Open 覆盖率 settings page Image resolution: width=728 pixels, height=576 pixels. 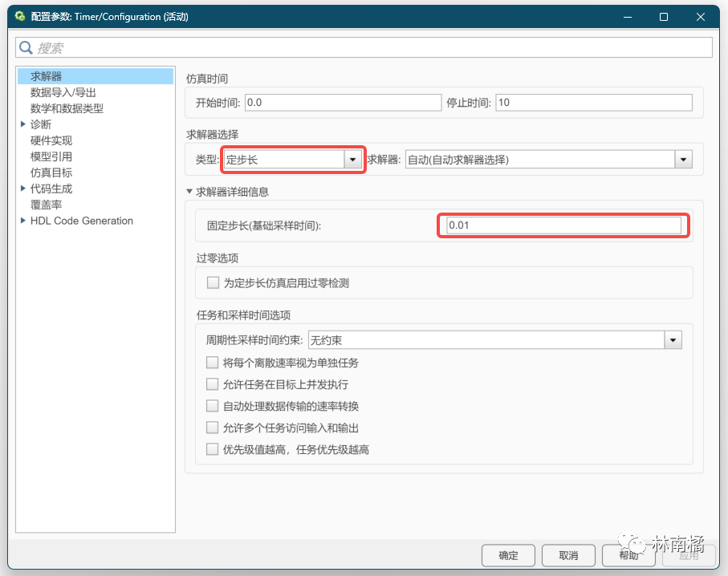pos(46,205)
